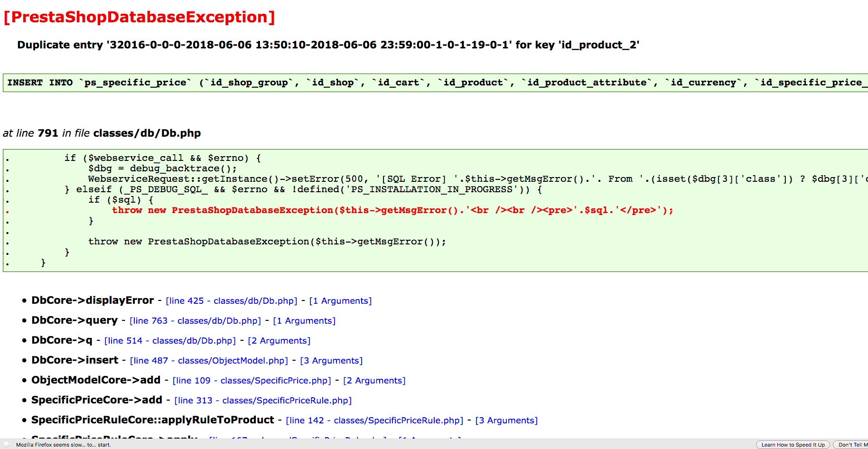Expand '3 Arguments' for SpecificPriceRuleCore::applyRuleToProduct
The image size is (868, 449).
coord(506,421)
